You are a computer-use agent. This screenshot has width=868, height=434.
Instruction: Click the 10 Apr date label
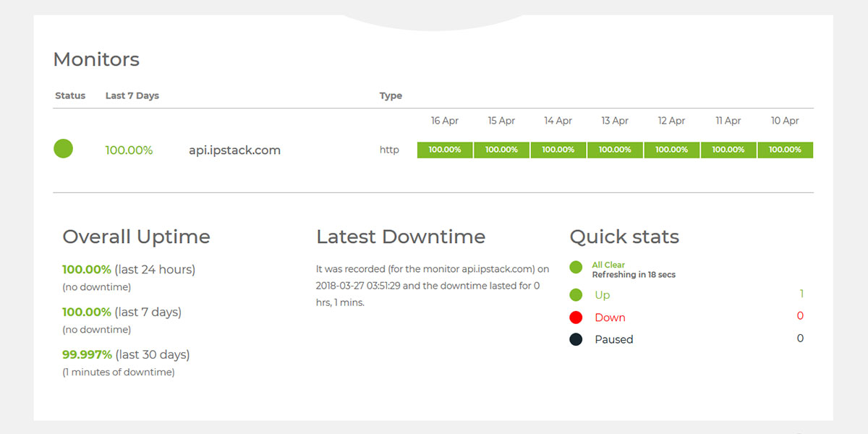[x=785, y=121]
